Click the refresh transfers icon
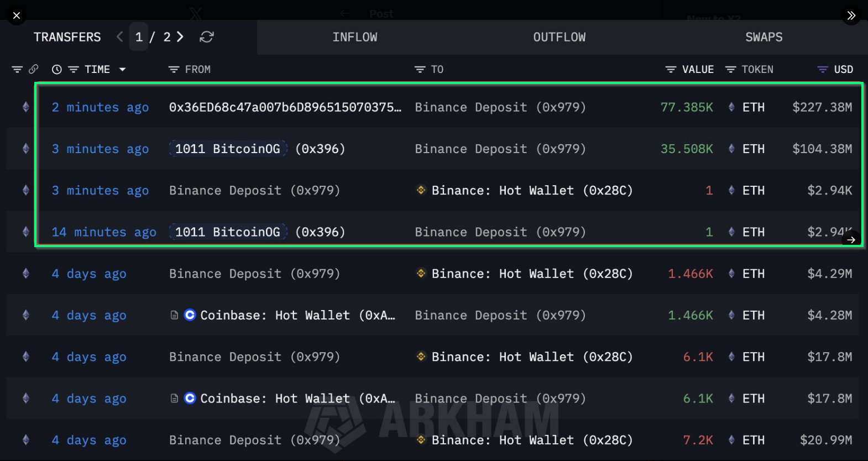The height and width of the screenshot is (461, 868). (x=206, y=36)
